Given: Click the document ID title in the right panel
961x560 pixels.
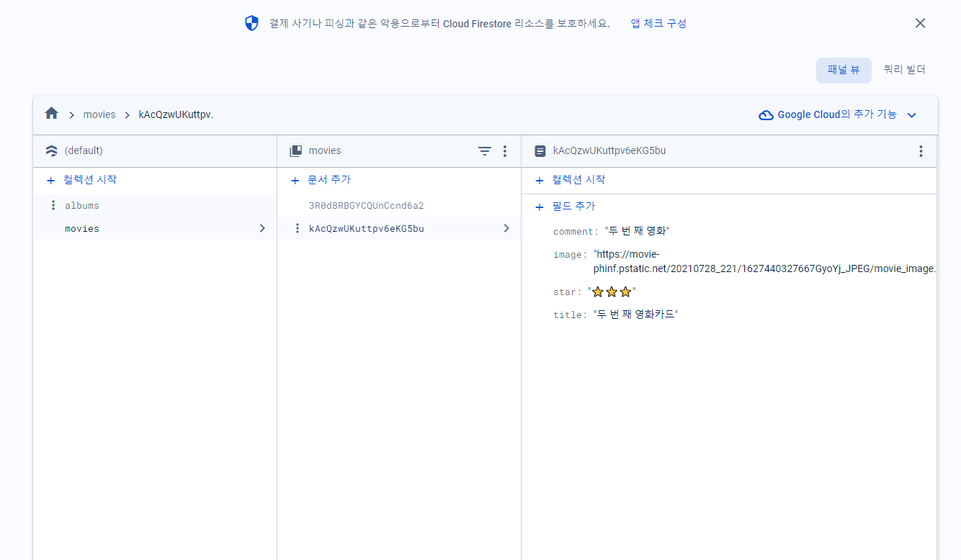Looking at the screenshot, I should coord(609,151).
